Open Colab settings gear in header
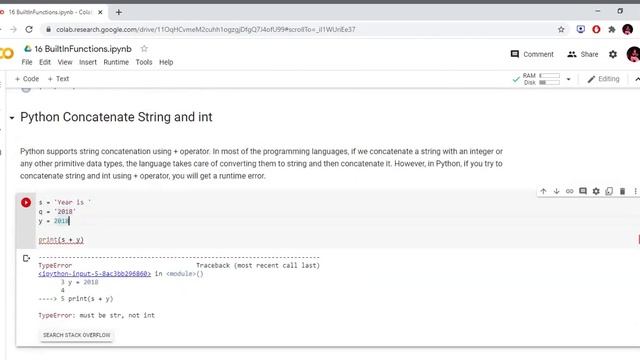Image resolution: width=640 pixels, height=360 pixels. (x=613, y=54)
